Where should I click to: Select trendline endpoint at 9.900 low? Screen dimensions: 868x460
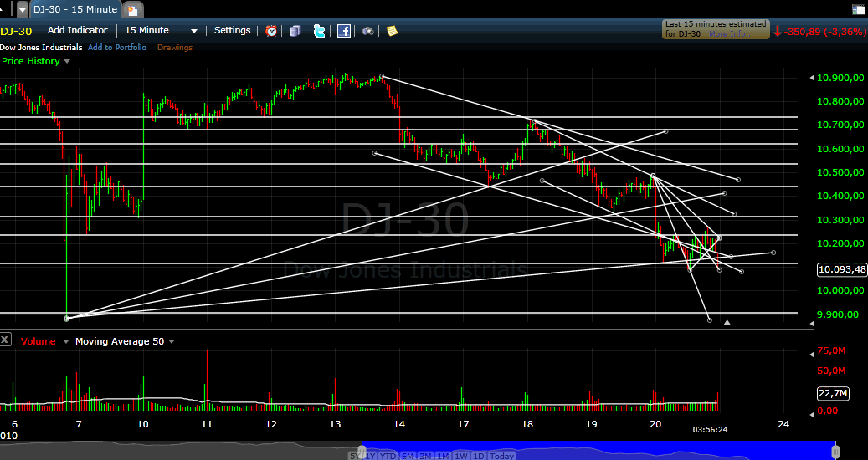tap(67, 319)
